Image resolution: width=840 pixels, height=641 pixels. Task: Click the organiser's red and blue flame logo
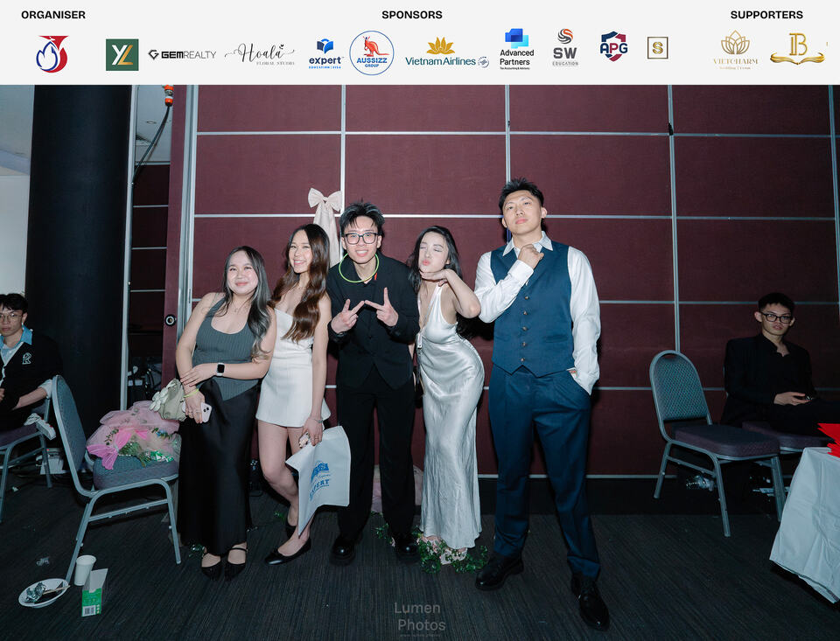52,53
